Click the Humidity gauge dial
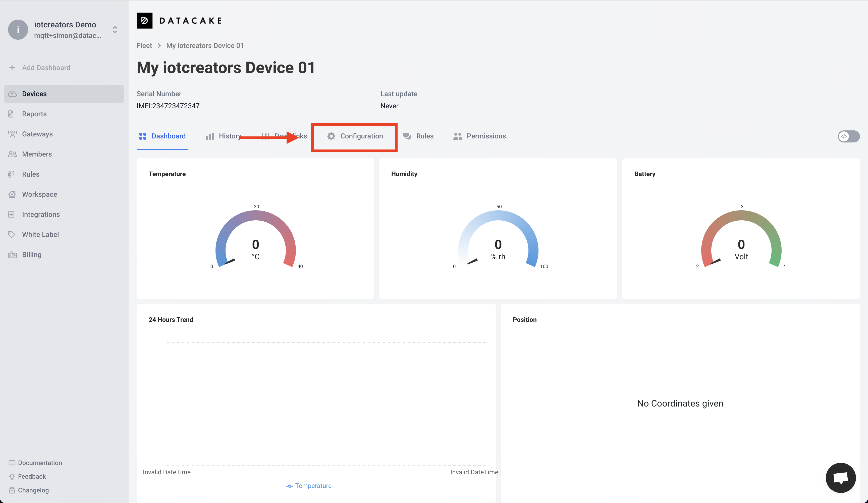The height and width of the screenshot is (503, 868). point(498,239)
